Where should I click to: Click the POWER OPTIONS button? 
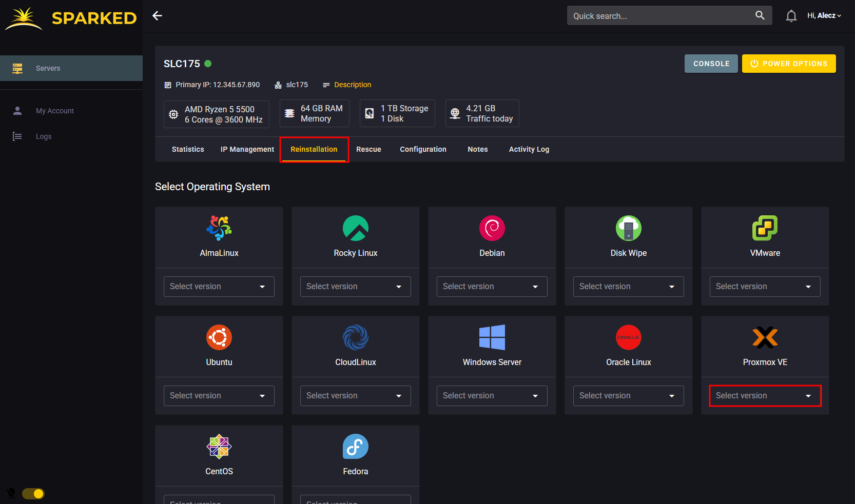pyautogui.click(x=789, y=64)
